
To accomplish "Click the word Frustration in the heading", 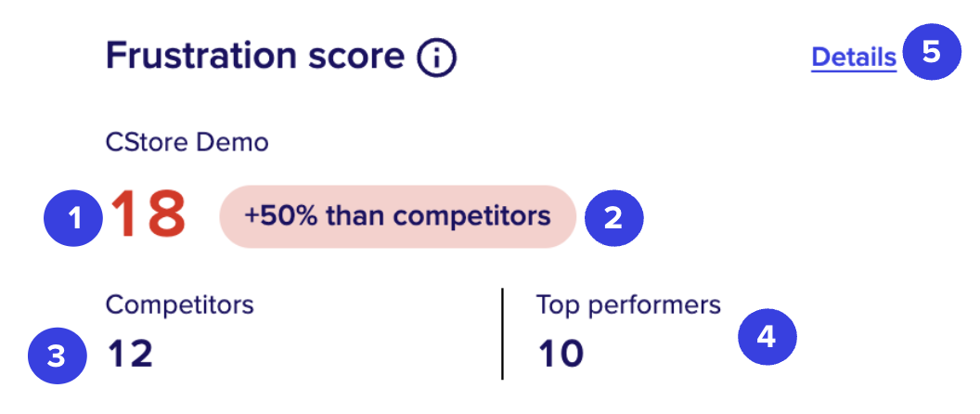I will [201, 57].
